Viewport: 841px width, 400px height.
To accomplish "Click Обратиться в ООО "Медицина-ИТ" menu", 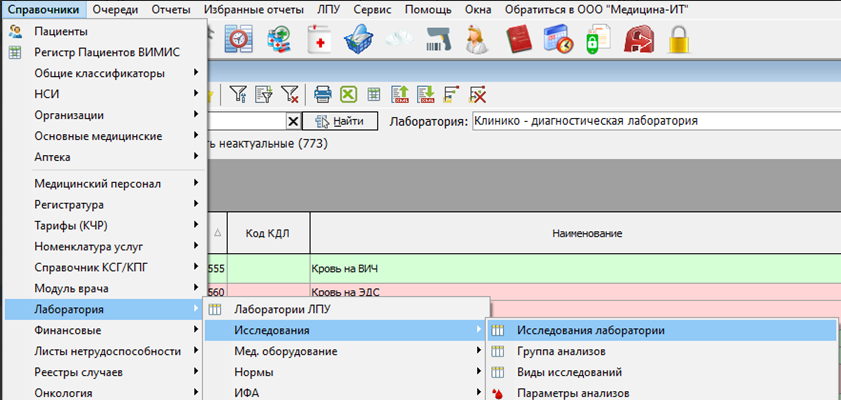I will pos(597,9).
